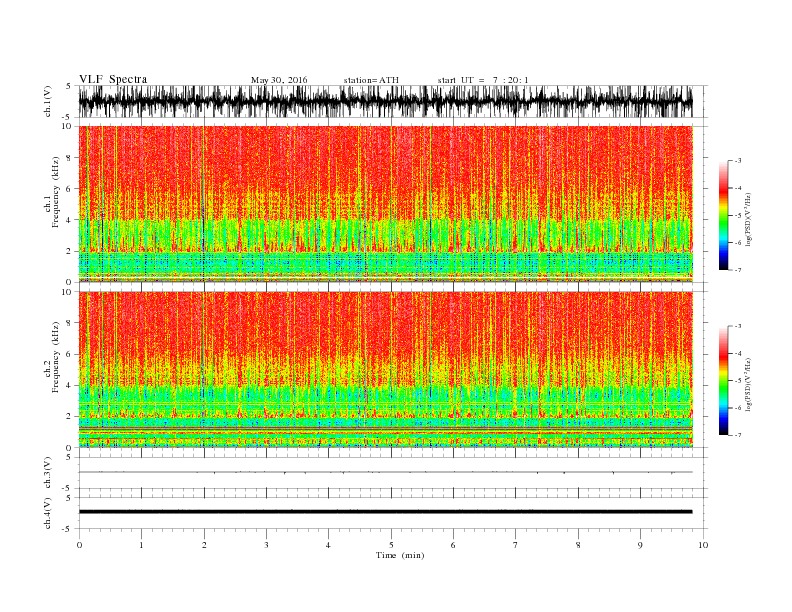The image size is (792, 612).
Task: Select the date text "May 30, 2016"
Action: (279, 80)
